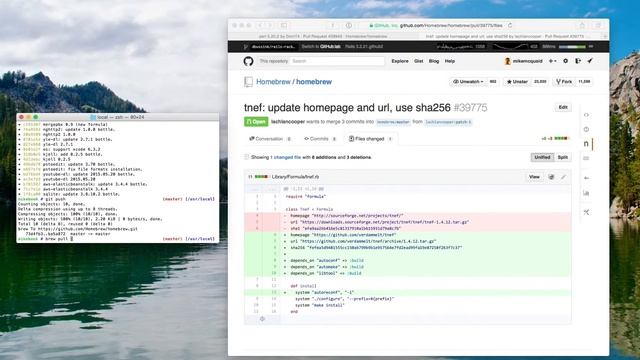Screen dimensions: 640x360
Task: Open the fork count next to Fork
Action: tap(584, 82)
